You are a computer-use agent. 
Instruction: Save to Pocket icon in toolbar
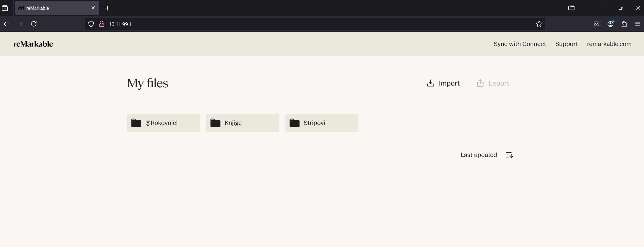tap(596, 24)
